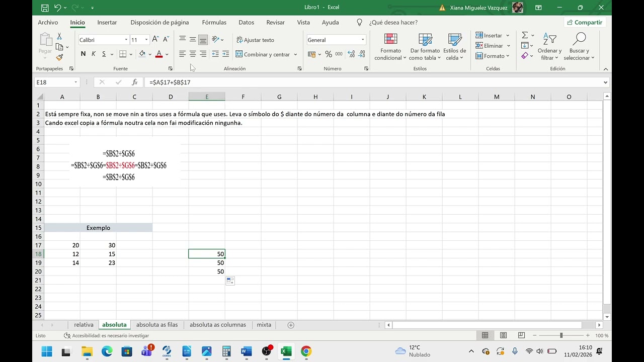Switch to the mixta sheet tab
644x362 pixels.
(264, 325)
